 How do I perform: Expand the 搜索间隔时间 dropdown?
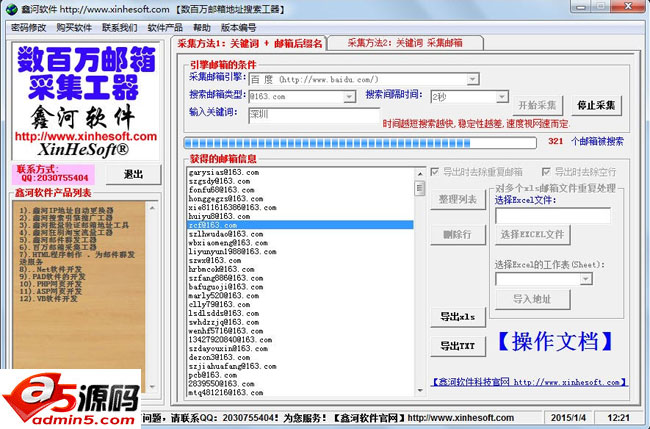tap(502, 97)
